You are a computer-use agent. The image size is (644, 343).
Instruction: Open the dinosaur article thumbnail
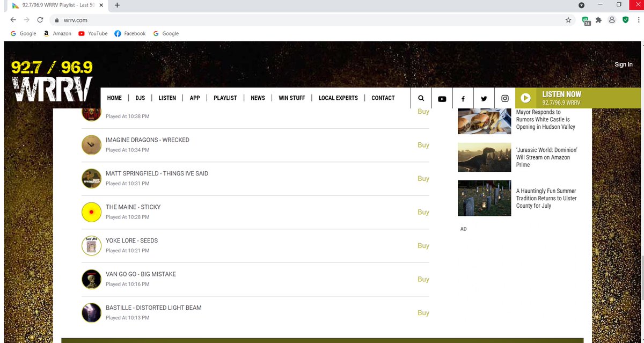(x=484, y=157)
